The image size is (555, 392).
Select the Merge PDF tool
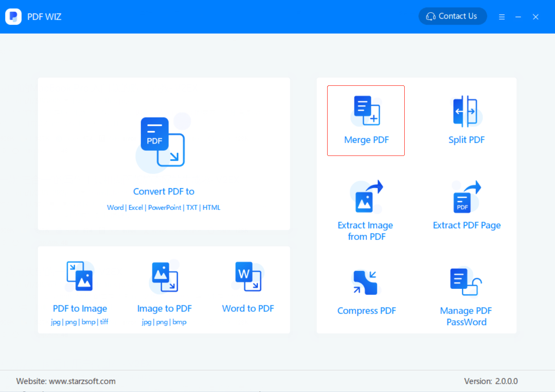point(366,120)
